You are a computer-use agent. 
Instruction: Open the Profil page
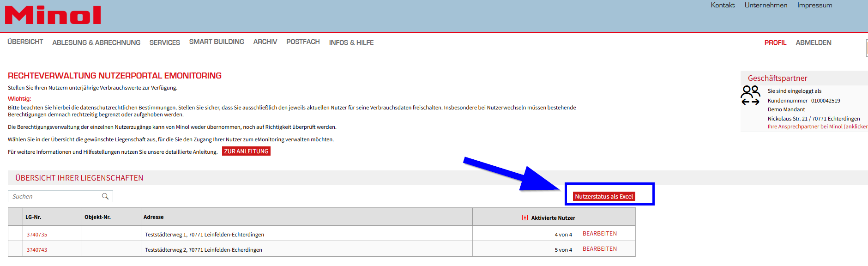click(775, 42)
